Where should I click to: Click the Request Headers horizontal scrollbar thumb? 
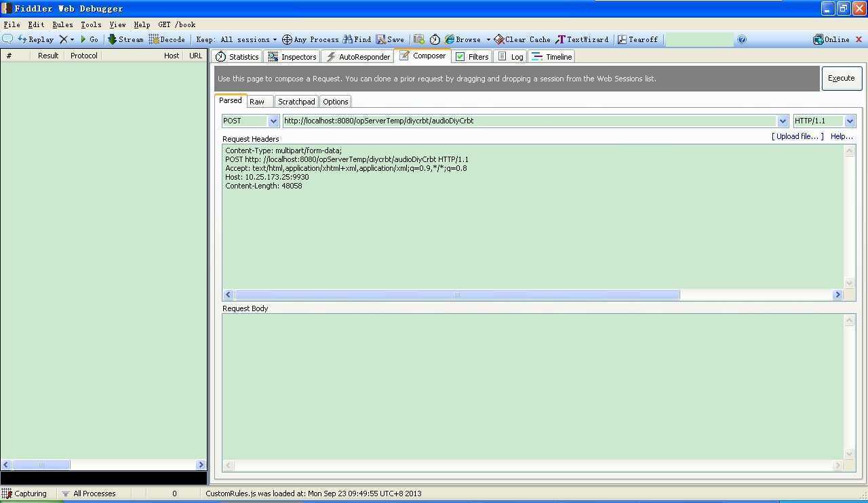click(457, 294)
